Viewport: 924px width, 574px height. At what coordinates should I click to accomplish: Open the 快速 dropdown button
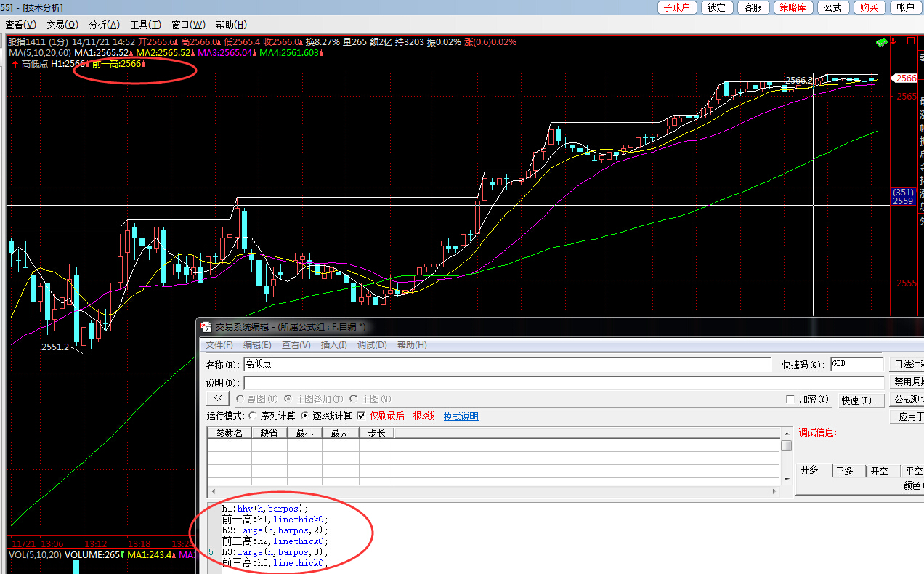[861, 400]
